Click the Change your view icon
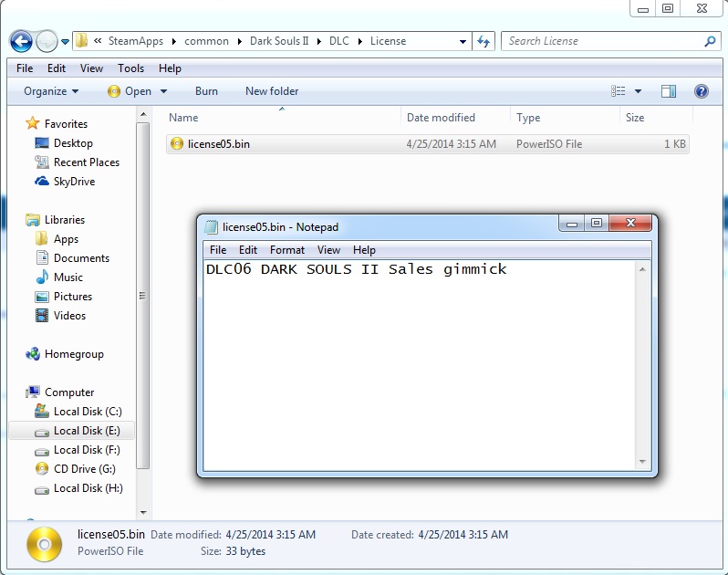The height and width of the screenshot is (575, 728). pyautogui.click(x=618, y=91)
